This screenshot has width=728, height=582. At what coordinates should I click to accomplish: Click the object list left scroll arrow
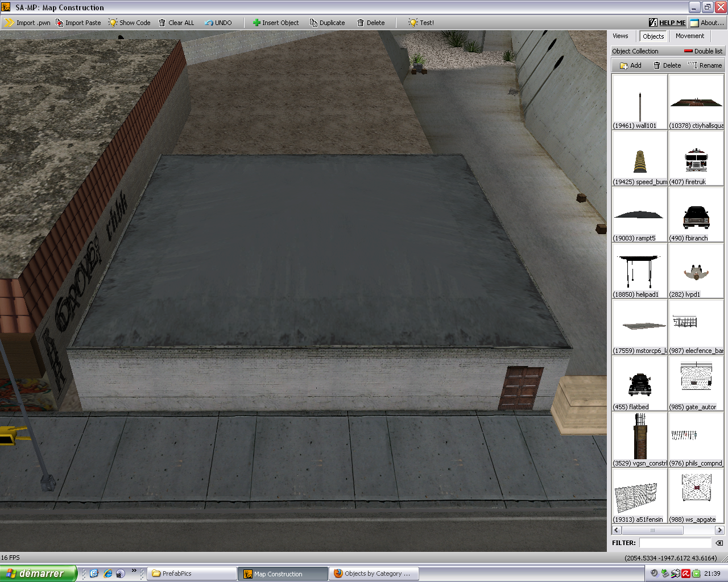click(617, 530)
